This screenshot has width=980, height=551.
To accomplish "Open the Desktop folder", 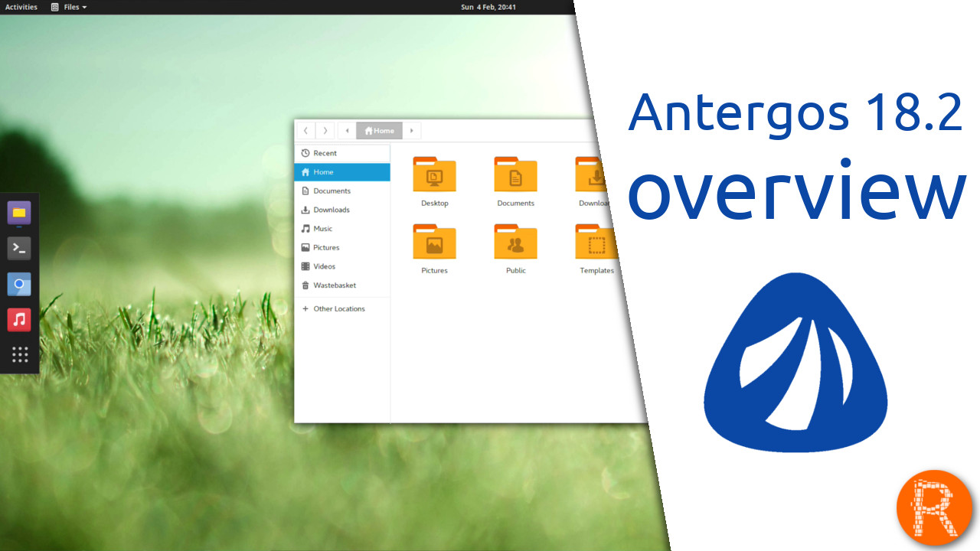I will point(434,182).
